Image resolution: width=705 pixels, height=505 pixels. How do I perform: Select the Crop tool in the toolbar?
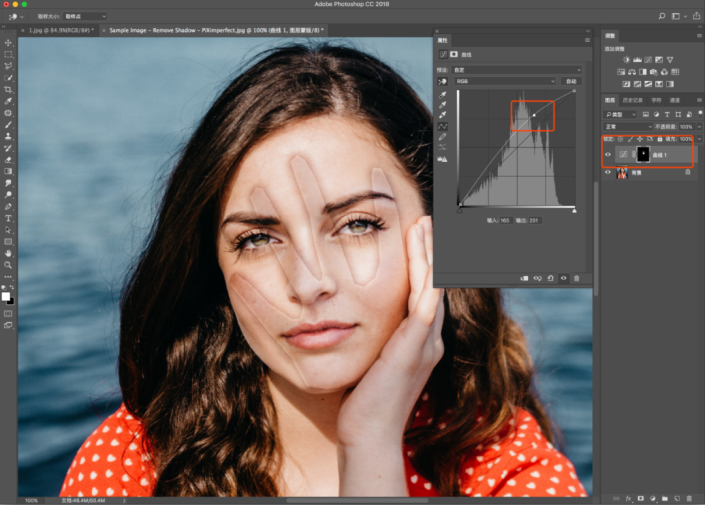pos(8,89)
